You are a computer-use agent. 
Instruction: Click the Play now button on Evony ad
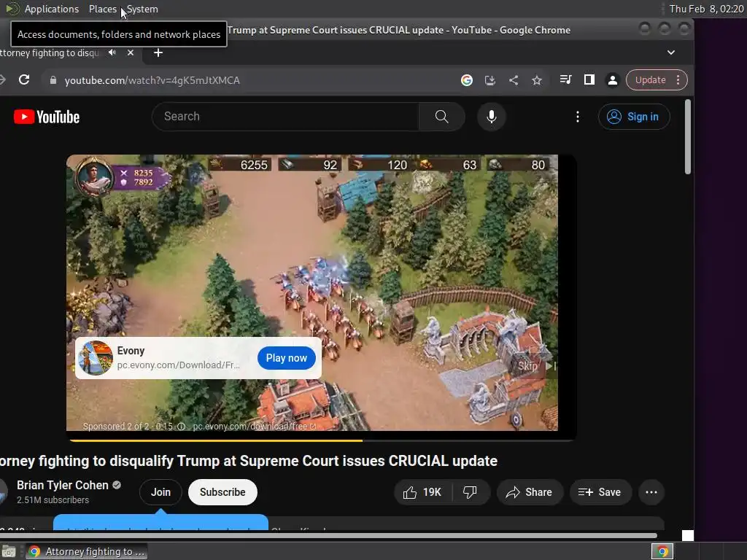(286, 358)
